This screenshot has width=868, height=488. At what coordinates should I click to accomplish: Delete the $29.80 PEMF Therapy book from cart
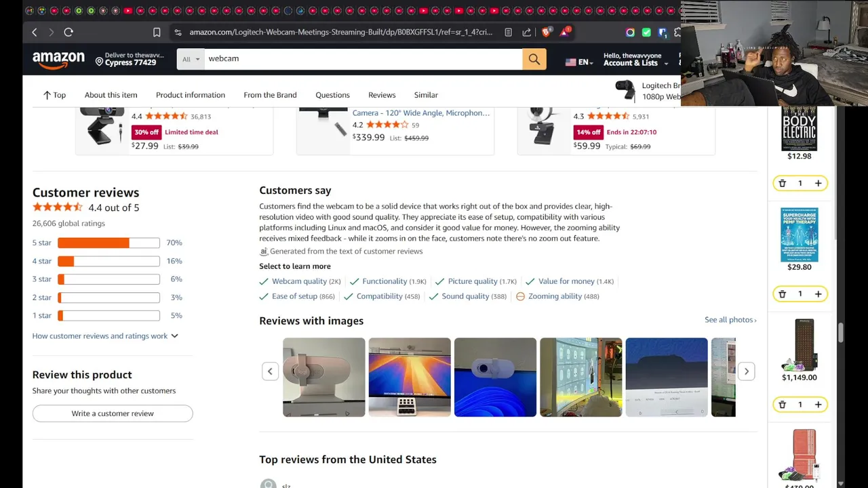point(782,293)
